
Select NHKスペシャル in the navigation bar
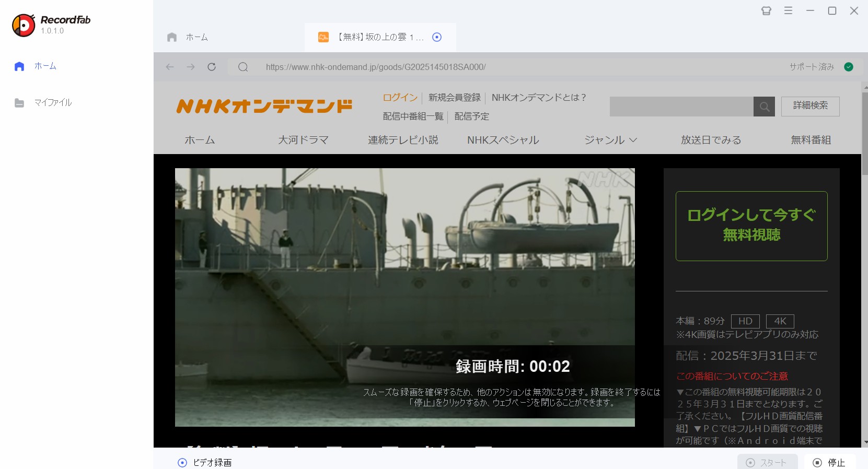click(503, 140)
